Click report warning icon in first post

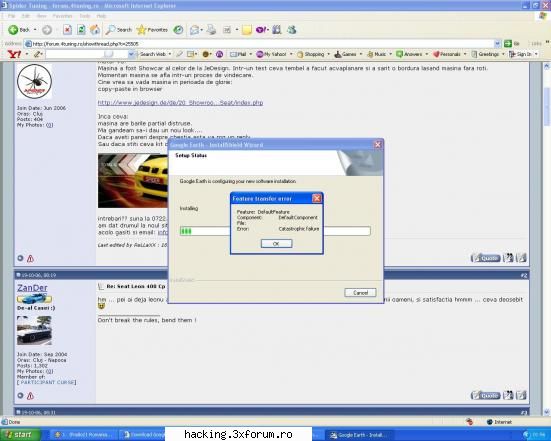(x=31, y=259)
